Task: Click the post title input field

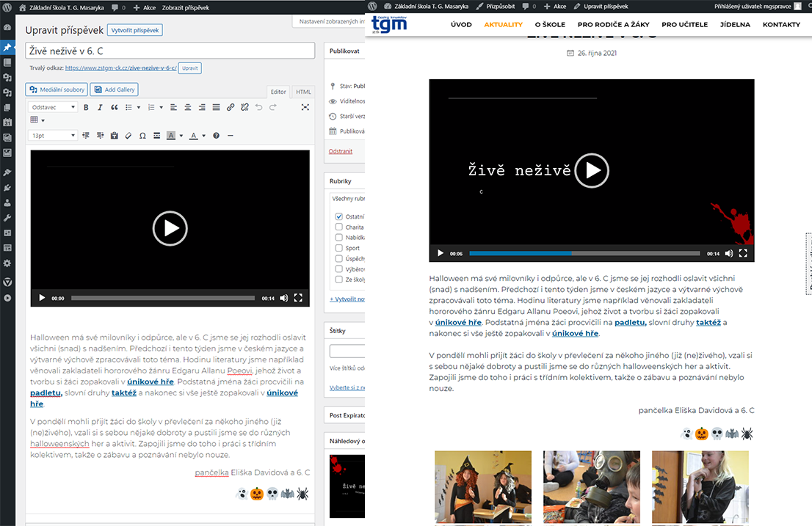Action: click(170, 51)
